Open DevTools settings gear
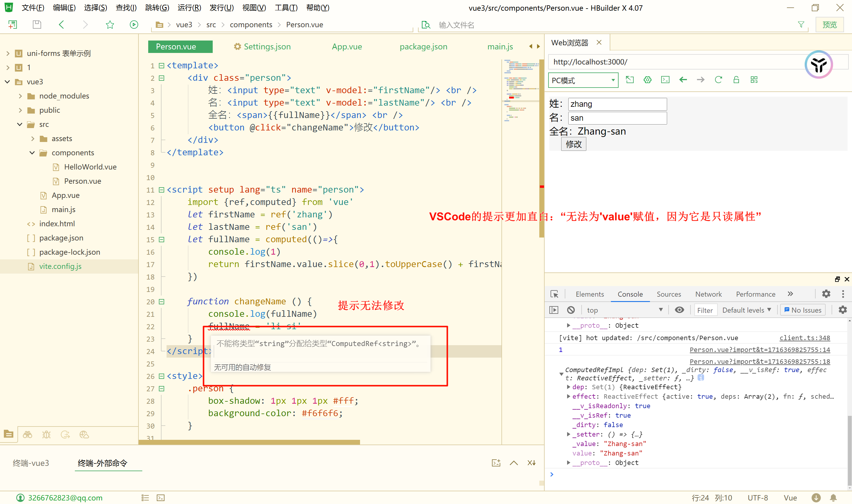 click(x=826, y=294)
